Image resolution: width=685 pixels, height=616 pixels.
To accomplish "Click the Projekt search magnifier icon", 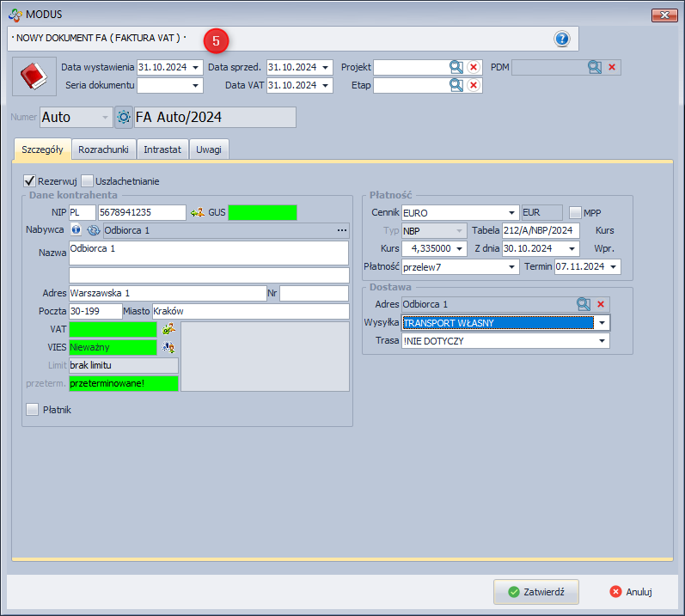I will click(x=456, y=67).
